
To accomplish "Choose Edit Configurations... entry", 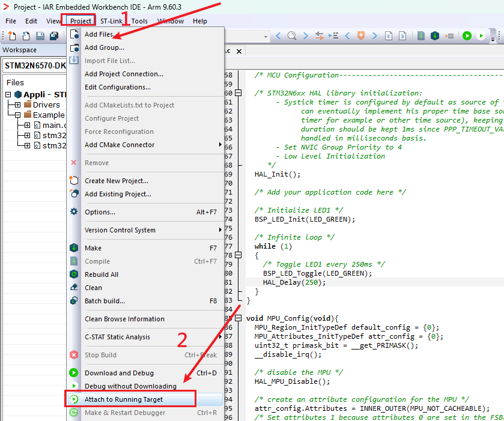I will pos(145,87).
